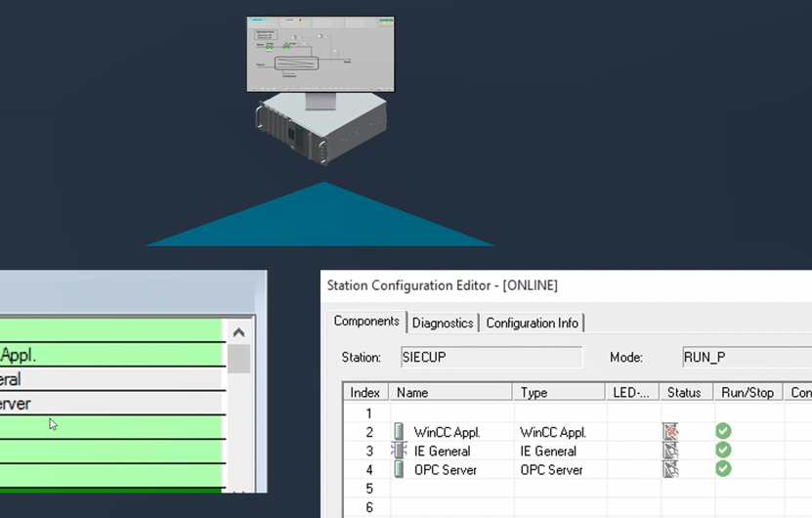Click the Status column header
Screen dimensions: 812x518
point(687,393)
